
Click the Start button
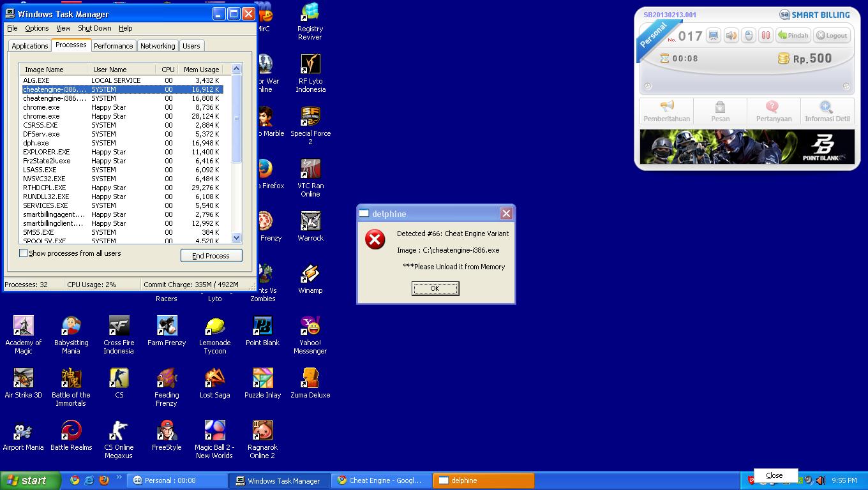[x=30, y=480]
